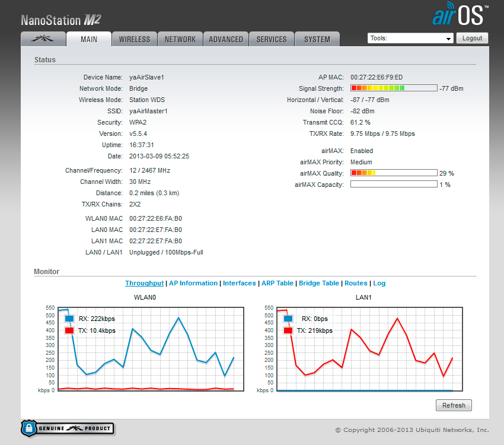This screenshot has width=504, height=445.
Task: Select TX/RX rate 9.75 Mbps value
Action: click(382, 133)
